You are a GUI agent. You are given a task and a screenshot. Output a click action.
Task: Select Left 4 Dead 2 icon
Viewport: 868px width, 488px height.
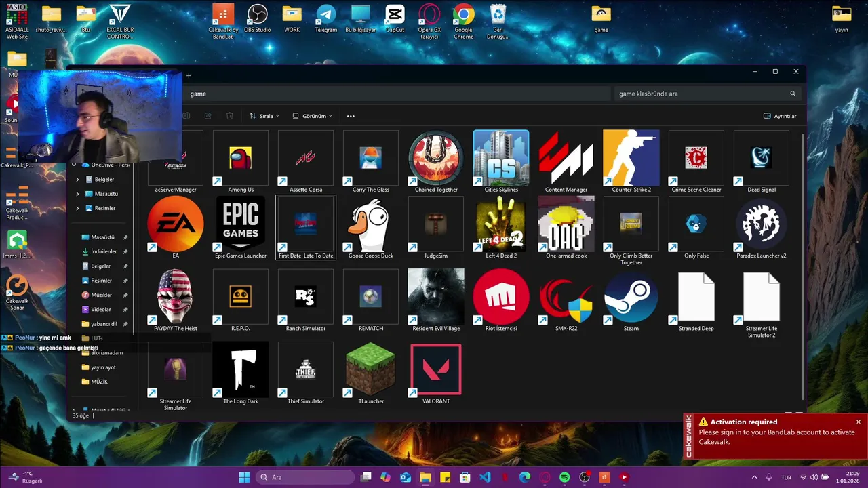[501, 224]
